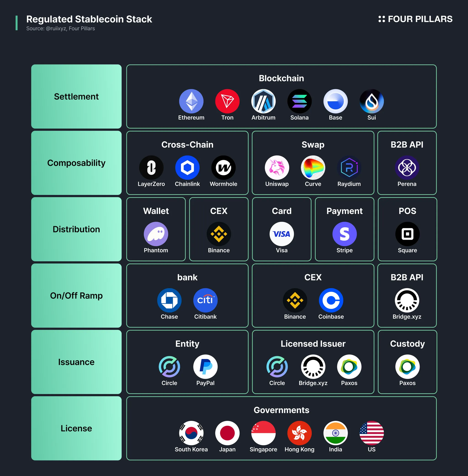Click the blue Coinbase icon
468x476 pixels.
331,300
